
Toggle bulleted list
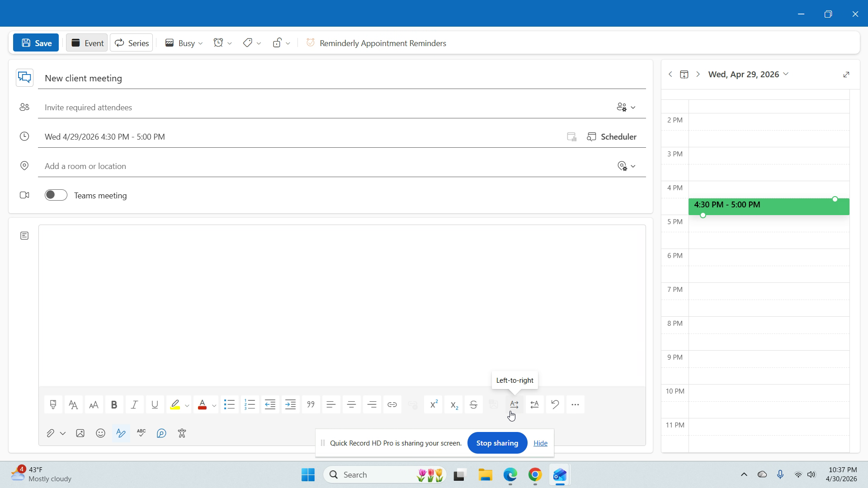229,405
